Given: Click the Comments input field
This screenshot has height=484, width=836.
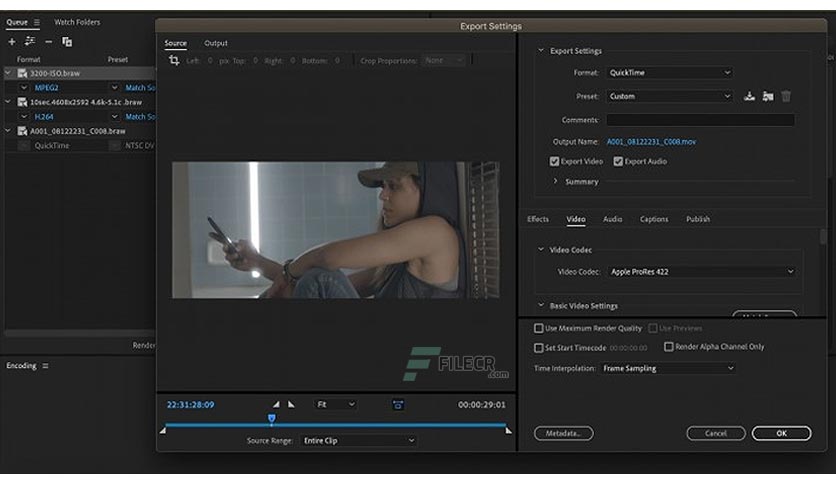Looking at the screenshot, I should [700, 120].
